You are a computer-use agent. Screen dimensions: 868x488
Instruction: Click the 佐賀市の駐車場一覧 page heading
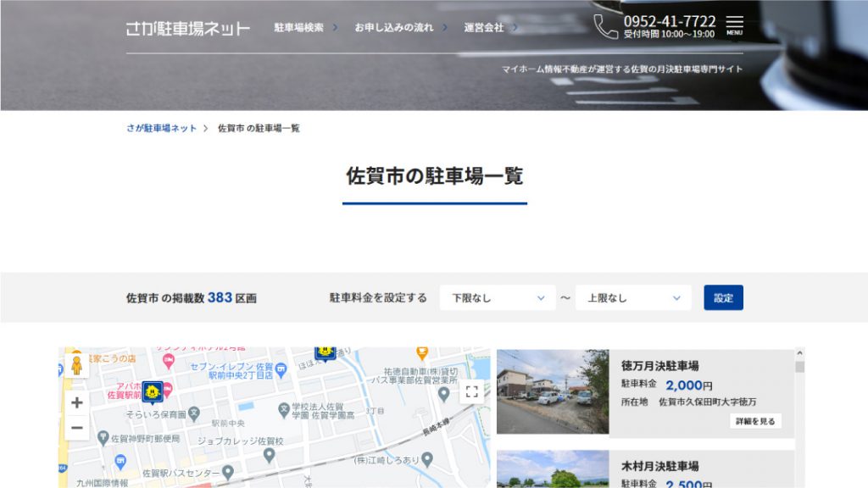click(x=435, y=176)
